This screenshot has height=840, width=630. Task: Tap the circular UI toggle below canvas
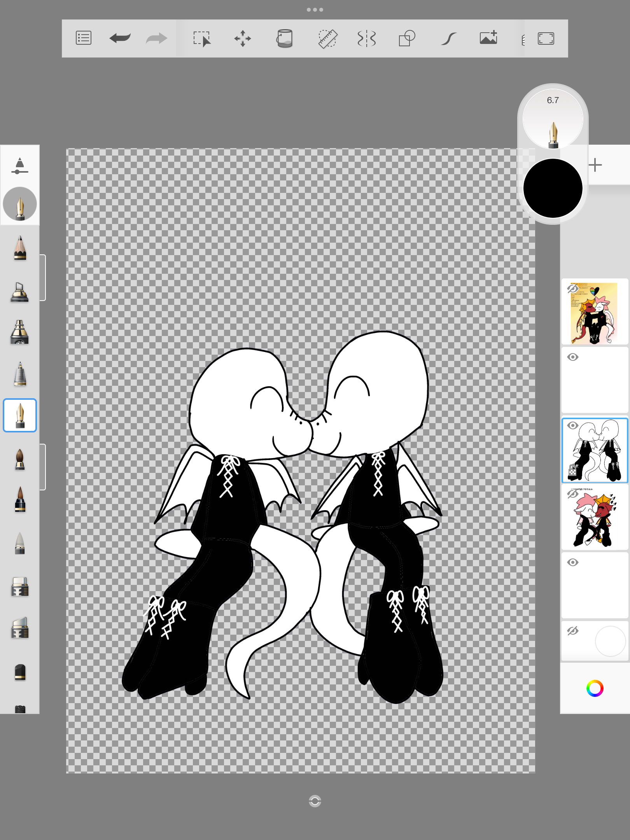[315, 801]
